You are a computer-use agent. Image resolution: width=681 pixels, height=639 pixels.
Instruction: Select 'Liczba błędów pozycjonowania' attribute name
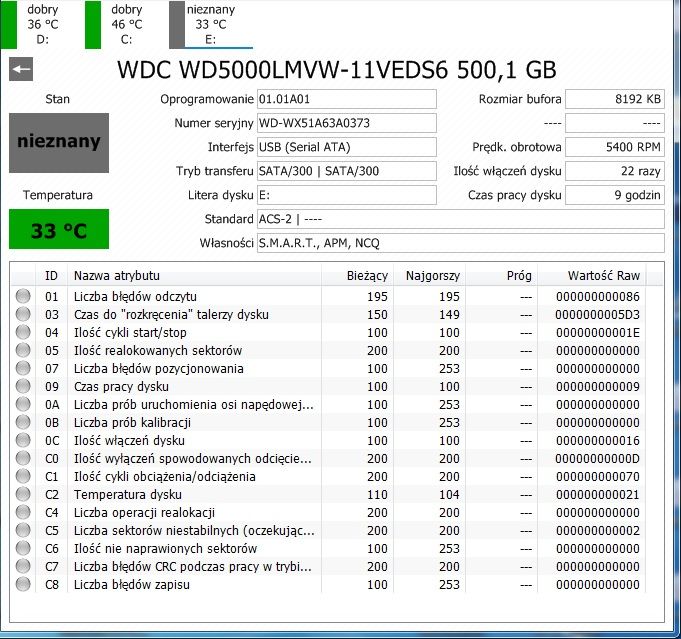(159, 369)
